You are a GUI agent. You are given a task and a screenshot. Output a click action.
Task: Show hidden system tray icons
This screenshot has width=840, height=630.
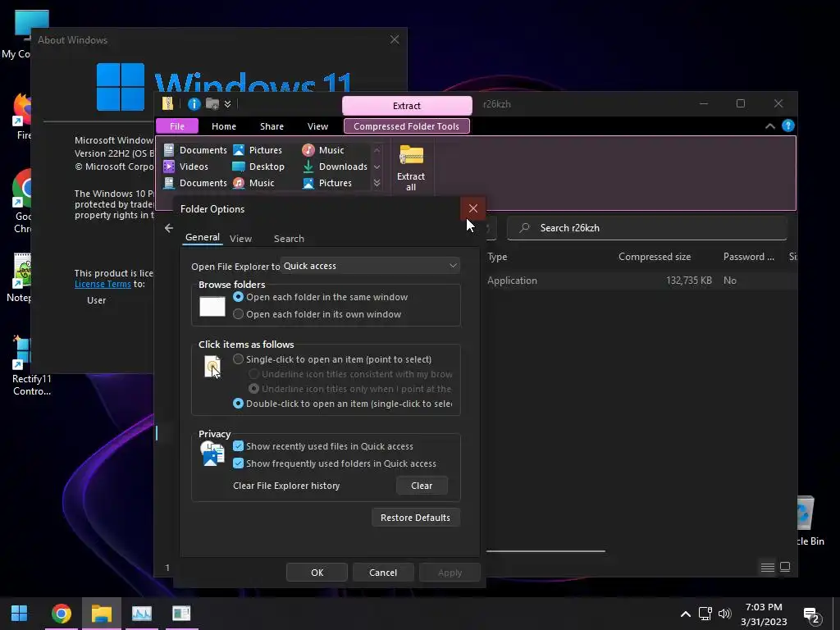pyautogui.click(x=685, y=614)
